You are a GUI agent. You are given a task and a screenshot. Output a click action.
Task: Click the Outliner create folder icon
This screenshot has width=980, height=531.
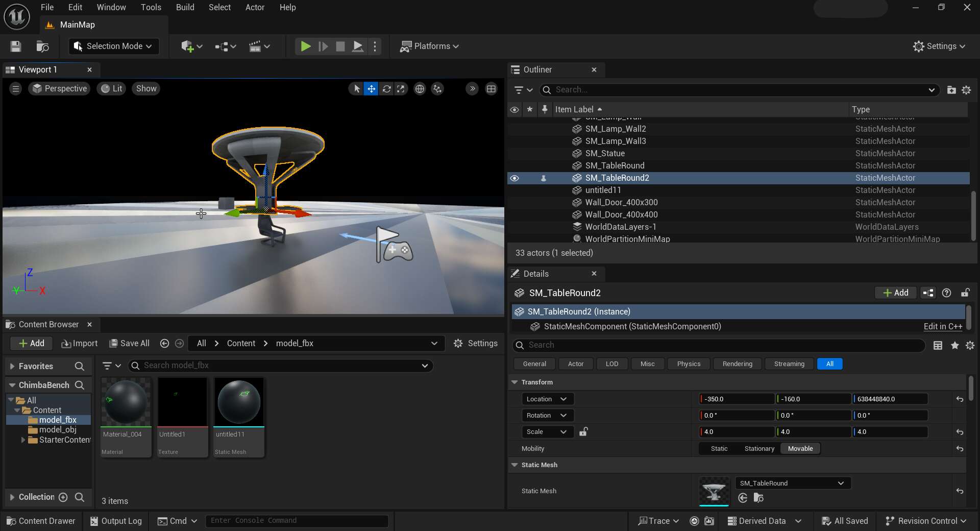coord(951,90)
